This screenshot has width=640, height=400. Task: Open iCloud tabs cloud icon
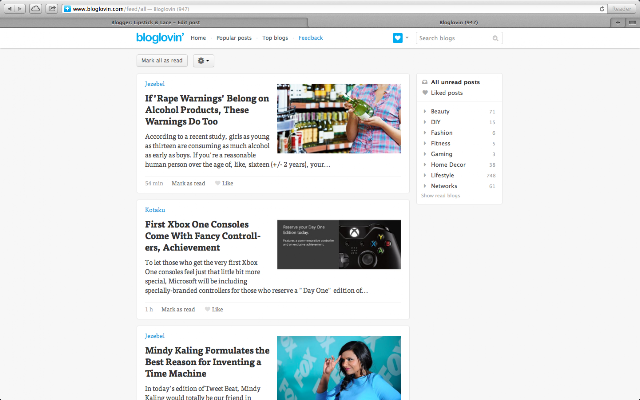tap(36, 9)
